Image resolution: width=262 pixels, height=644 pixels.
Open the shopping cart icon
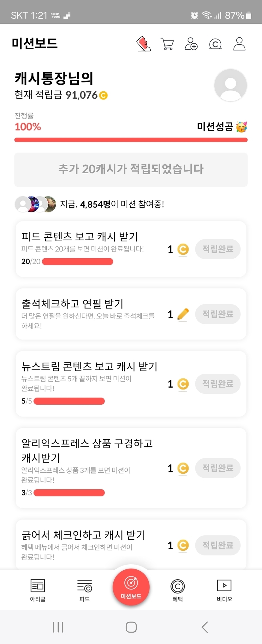[167, 44]
